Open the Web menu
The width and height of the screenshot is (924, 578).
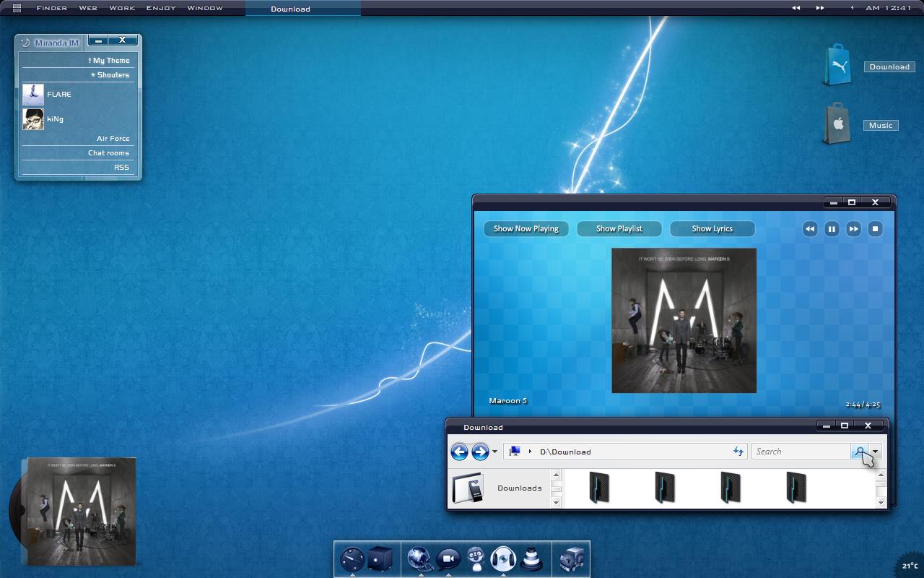[x=88, y=8]
